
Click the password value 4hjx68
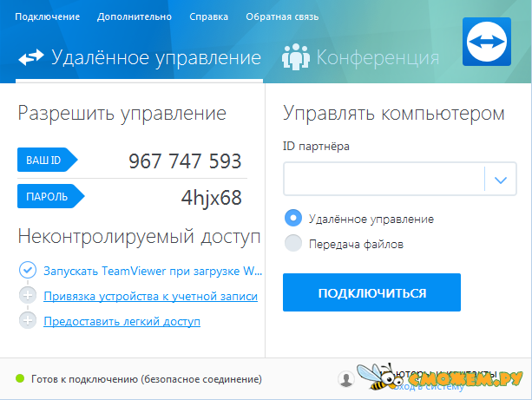pyautogui.click(x=212, y=198)
